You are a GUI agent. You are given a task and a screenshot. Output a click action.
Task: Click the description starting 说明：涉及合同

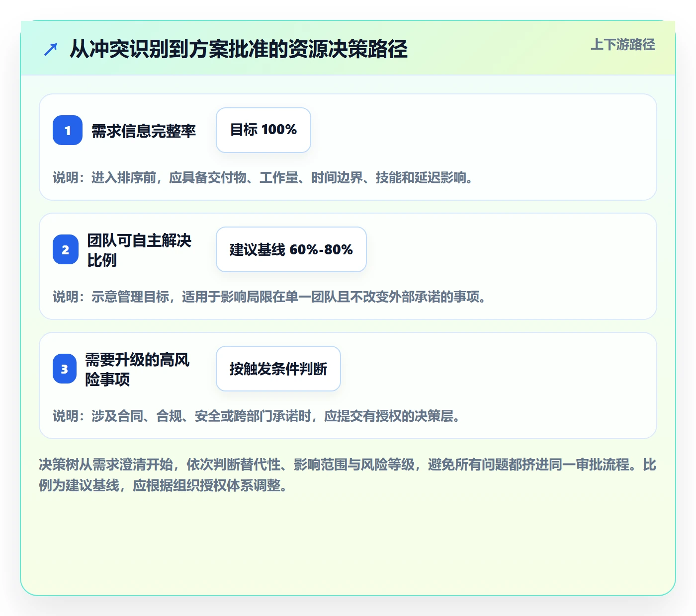[256, 416]
